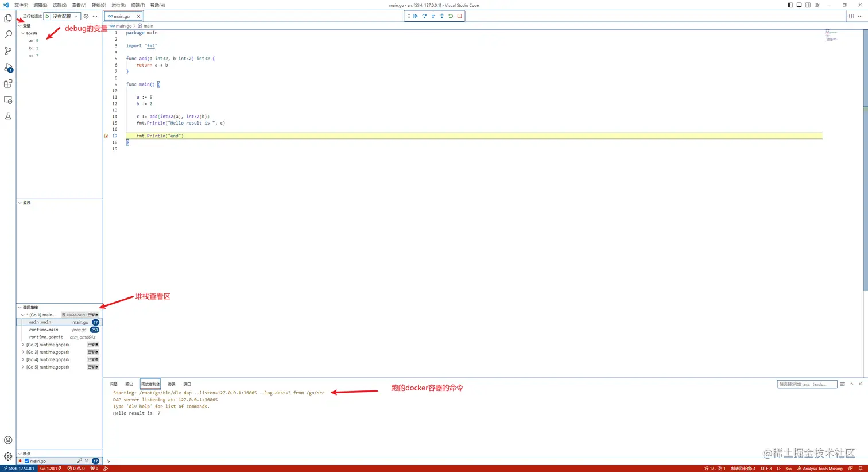
Task: Focus the debug console filter field
Action: [807, 384]
